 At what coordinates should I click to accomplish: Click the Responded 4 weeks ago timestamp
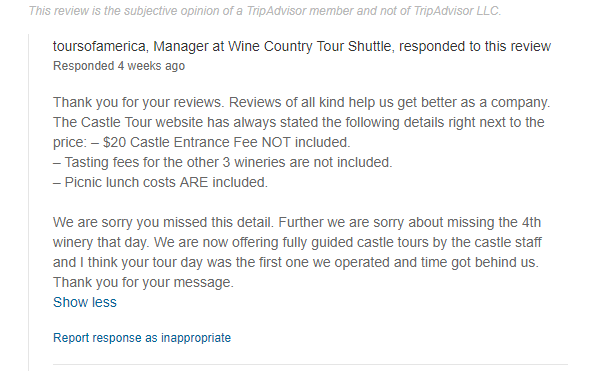119,66
